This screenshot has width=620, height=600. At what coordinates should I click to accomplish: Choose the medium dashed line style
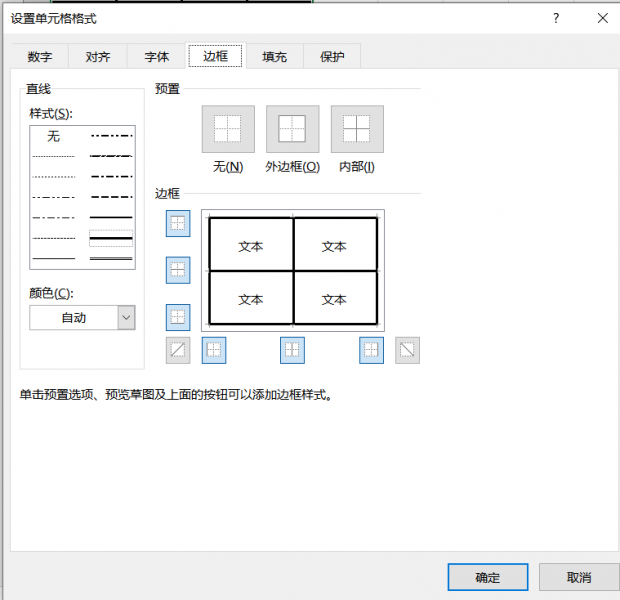(x=111, y=197)
